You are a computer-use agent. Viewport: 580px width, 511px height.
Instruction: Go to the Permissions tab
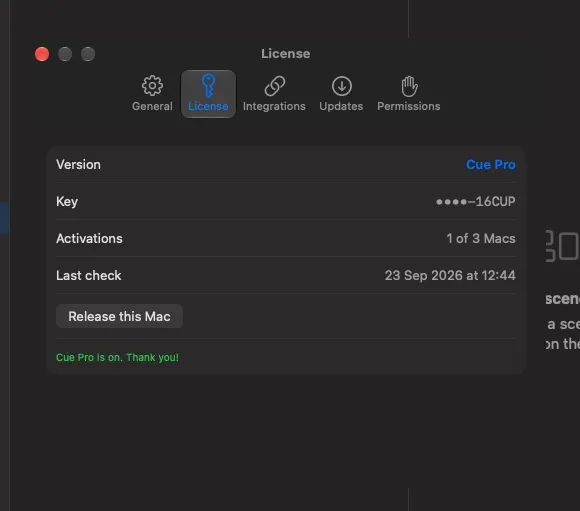pyautogui.click(x=409, y=94)
